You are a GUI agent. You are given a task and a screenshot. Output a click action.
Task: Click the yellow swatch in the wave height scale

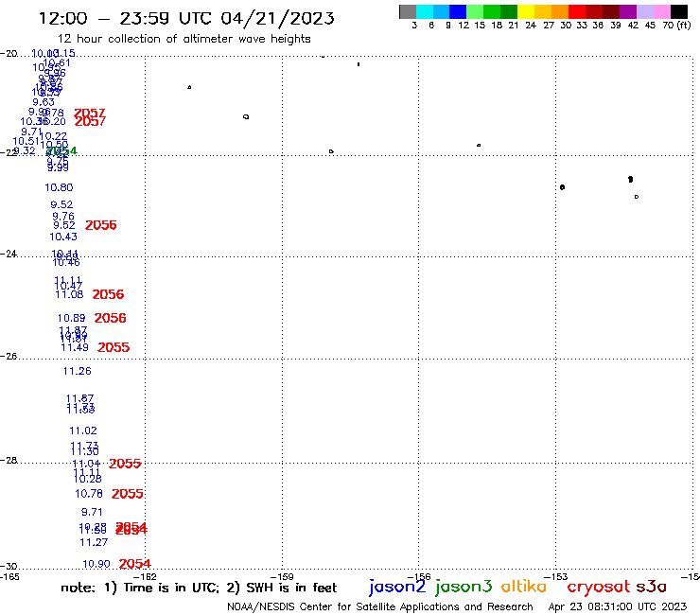pos(526,11)
